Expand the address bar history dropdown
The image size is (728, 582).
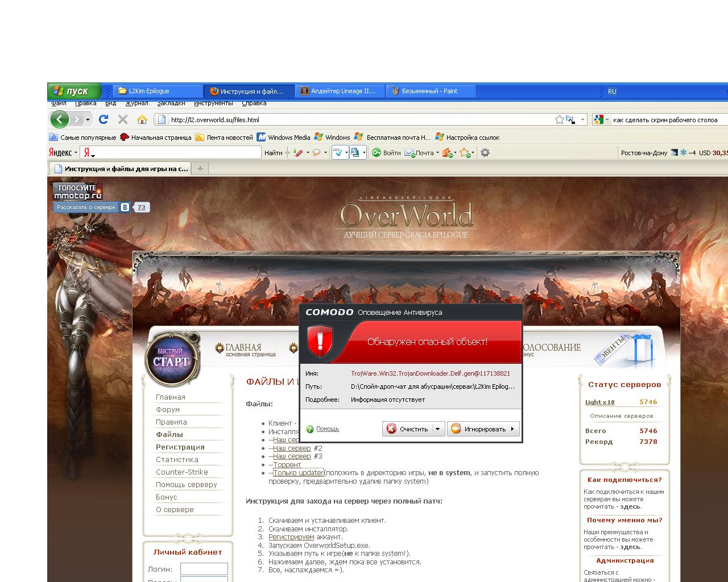click(582, 119)
